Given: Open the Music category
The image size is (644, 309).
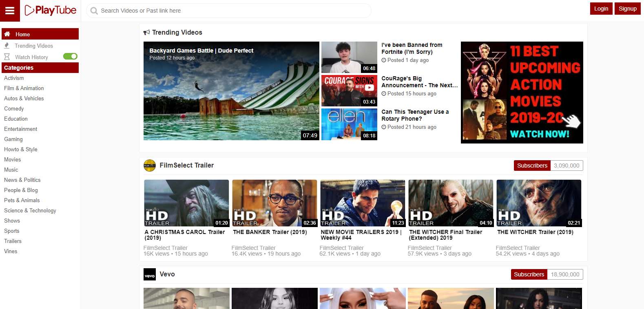Looking at the screenshot, I should coord(11,170).
